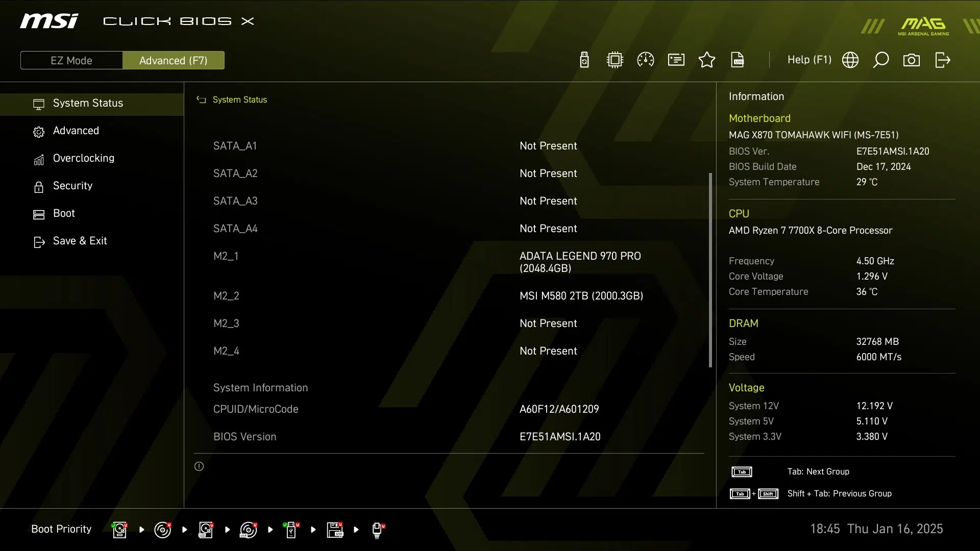
Task: Click DRAM speed 6000 MT/s value
Action: (x=878, y=357)
